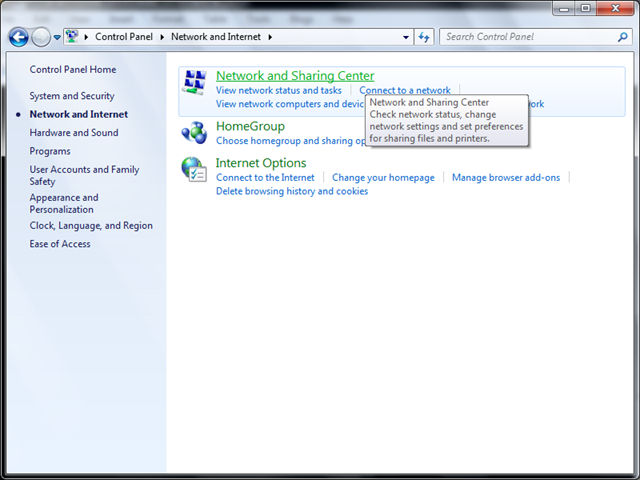Click the HomeGroup icon
Screen dimensions: 640x480
click(194, 133)
